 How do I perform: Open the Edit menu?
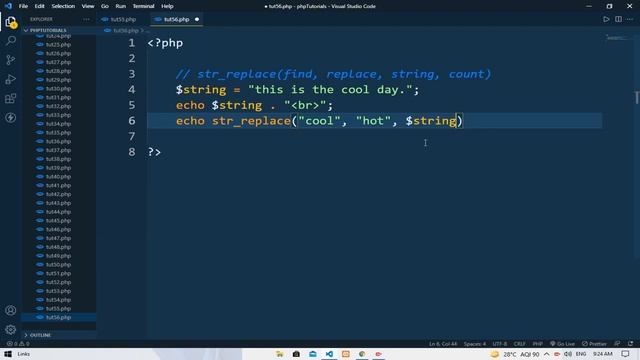click(39, 6)
